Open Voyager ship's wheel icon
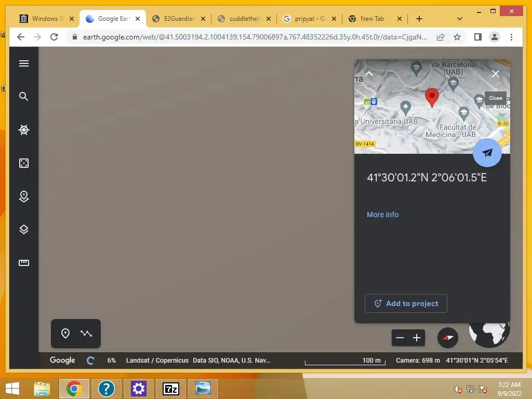 point(24,129)
